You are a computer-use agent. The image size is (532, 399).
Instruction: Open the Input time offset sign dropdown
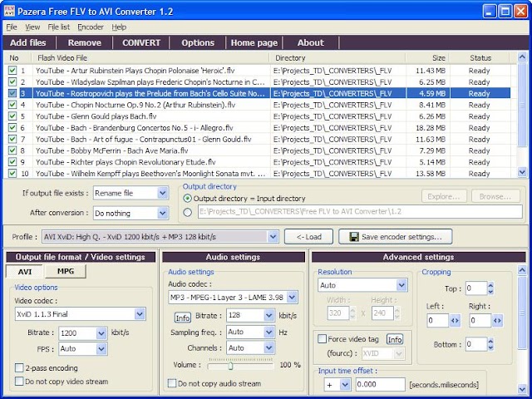click(x=345, y=384)
